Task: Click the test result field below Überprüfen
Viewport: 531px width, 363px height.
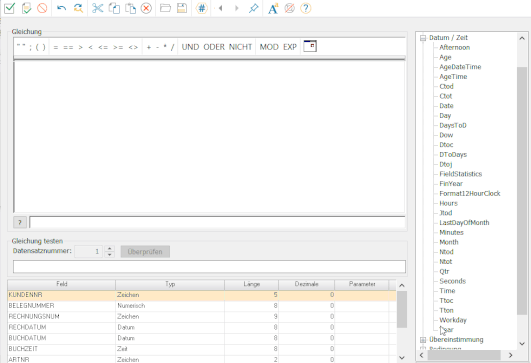Action: 209,266
